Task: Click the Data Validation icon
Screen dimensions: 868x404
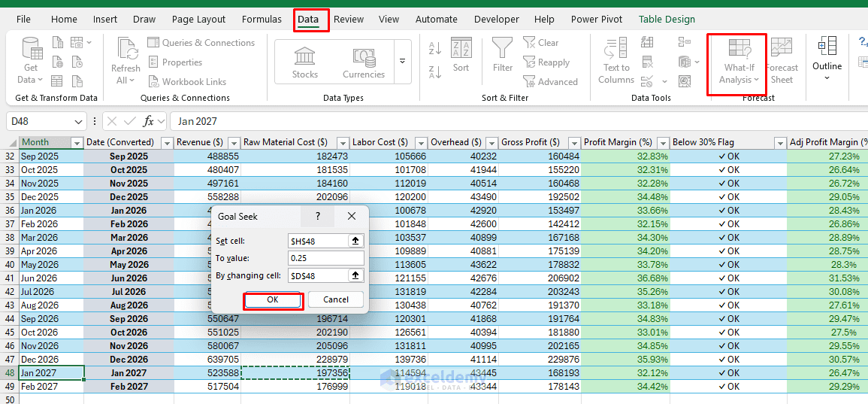Action: tap(647, 82)
